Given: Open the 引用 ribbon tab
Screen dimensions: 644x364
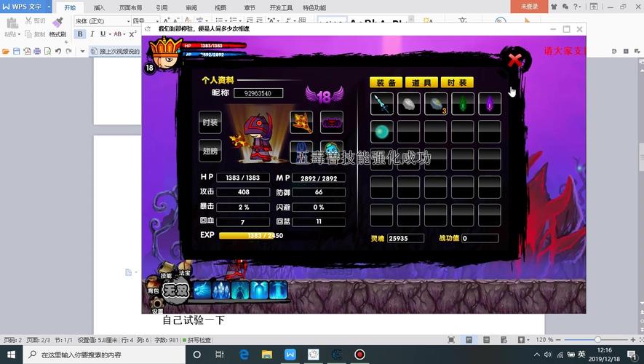Looking at the screenshot, I should pyautogui.click(x=162, y=7).
